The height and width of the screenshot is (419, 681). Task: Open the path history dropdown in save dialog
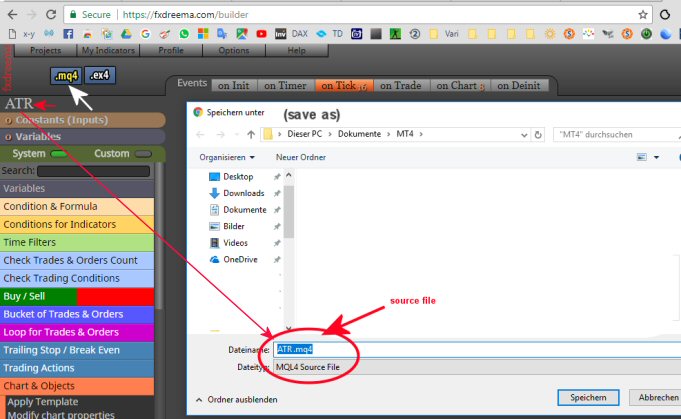coord(524,135)
